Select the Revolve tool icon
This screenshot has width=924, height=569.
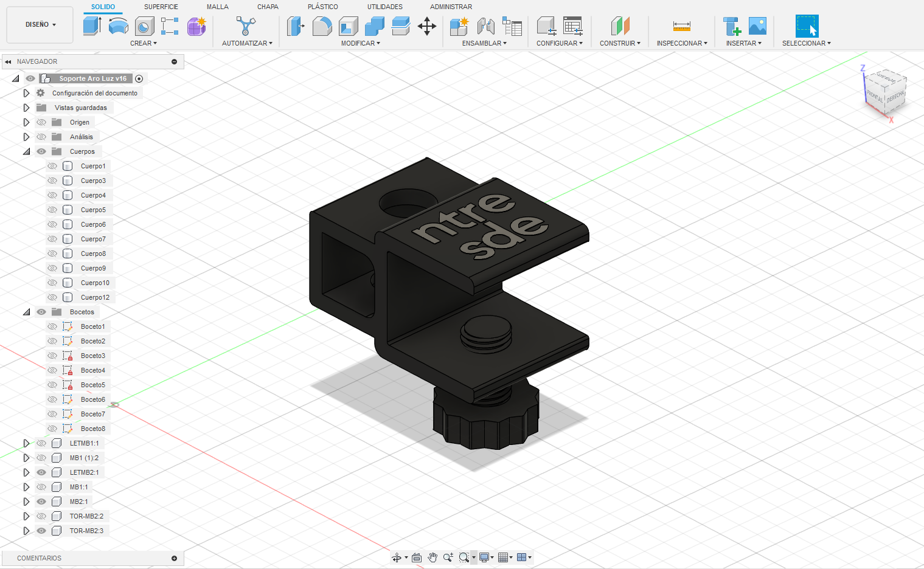118,26
